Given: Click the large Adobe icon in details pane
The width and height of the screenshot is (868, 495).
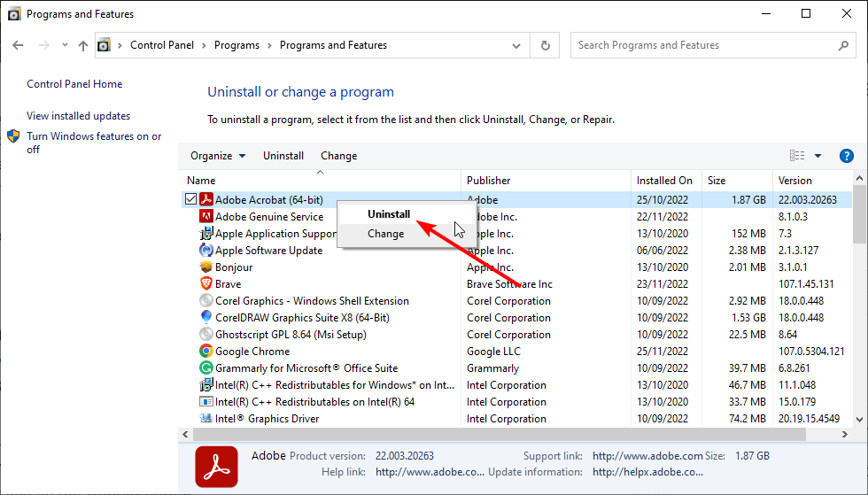Looking at the screenshot, I should (x=216, y=468).
